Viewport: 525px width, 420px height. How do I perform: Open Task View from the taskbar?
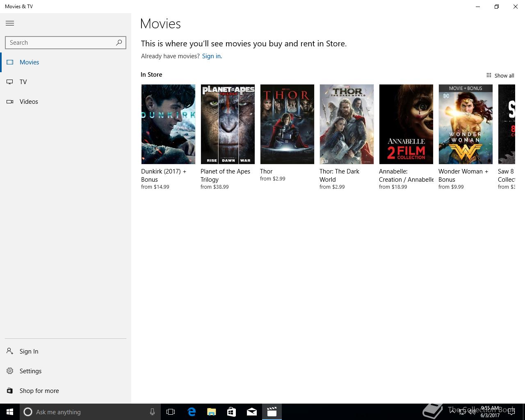click(171, 412)
